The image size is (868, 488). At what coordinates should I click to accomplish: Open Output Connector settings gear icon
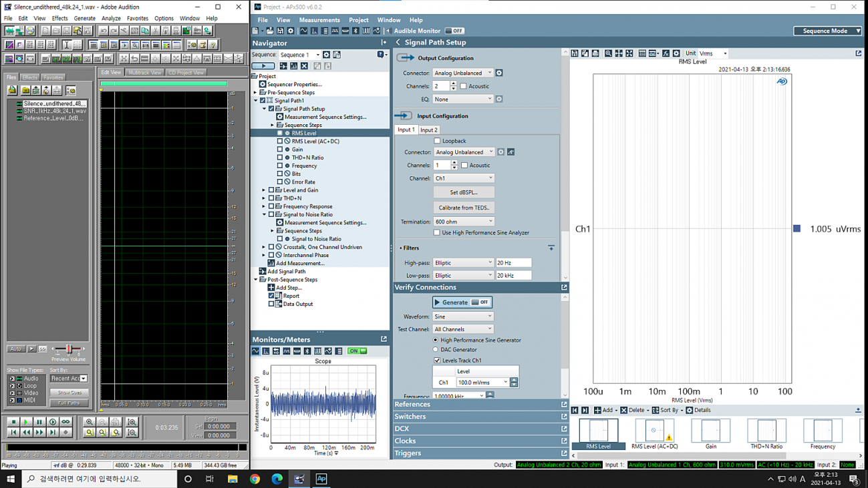pos(499,73)
